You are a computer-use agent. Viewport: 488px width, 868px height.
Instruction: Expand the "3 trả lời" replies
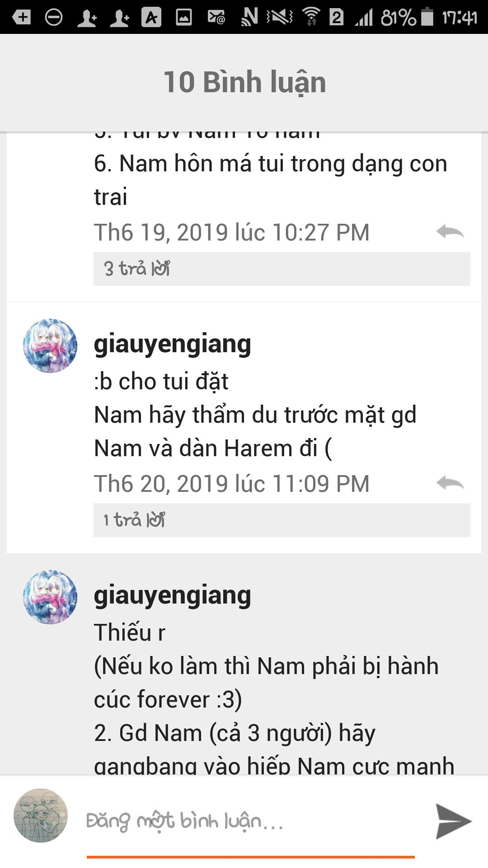tap(282, 269)
